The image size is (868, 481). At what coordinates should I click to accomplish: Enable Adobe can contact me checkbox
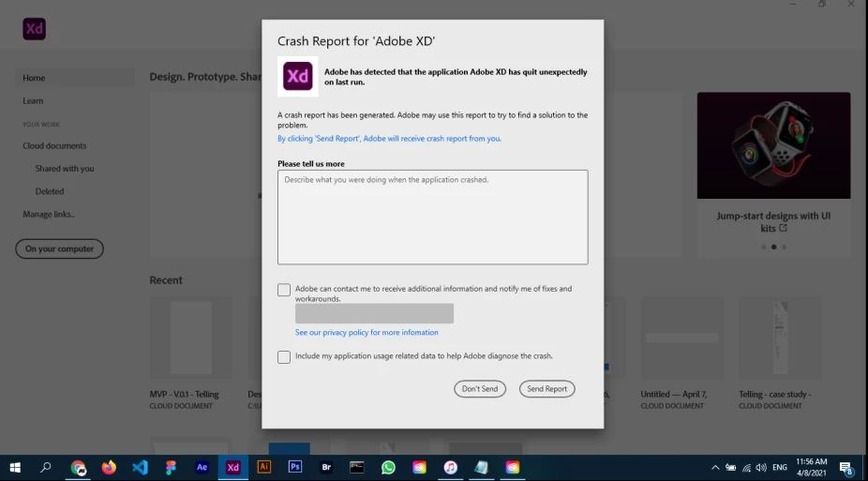click(284, 290)
